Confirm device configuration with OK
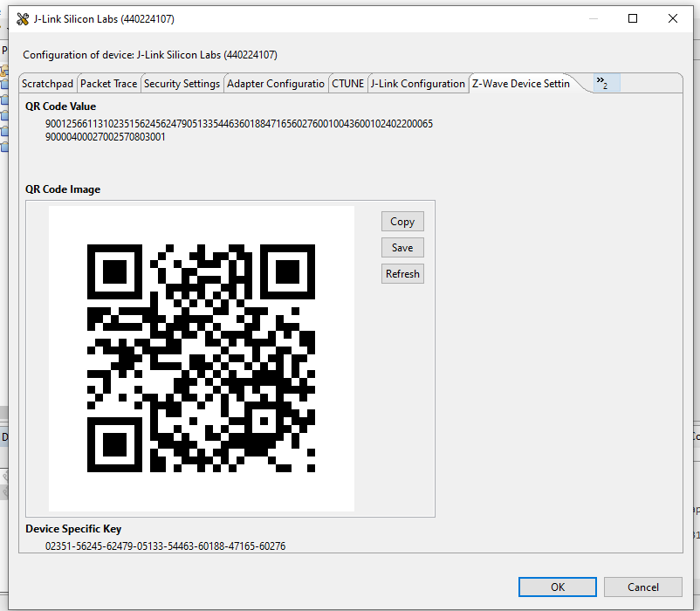700x611 pixels. 557,587
